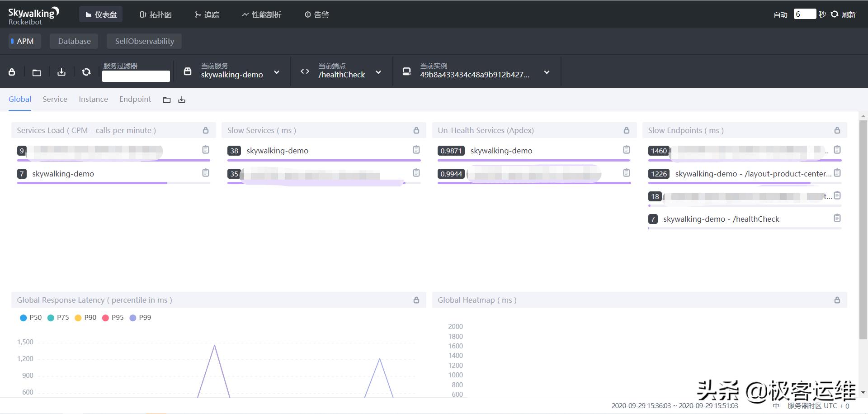
Task: Select the Database dashboard group
Action: click(74, 41)
